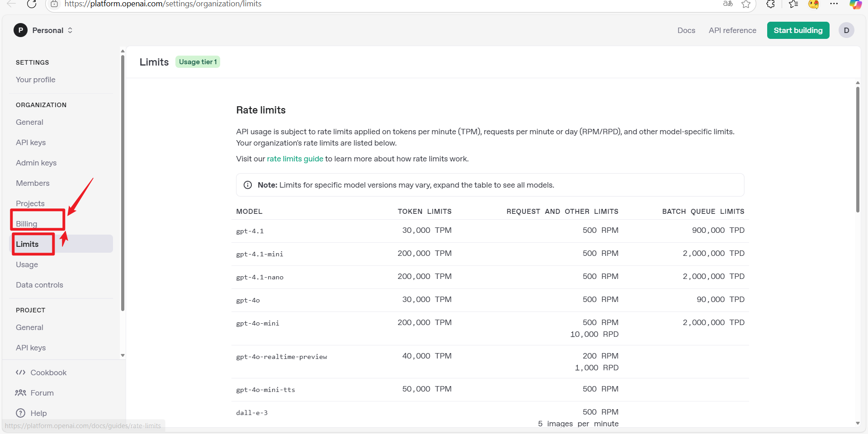Click the sidebar scrollbar up arrow
This screenshot has width=868, height=434.
[123, 51]
